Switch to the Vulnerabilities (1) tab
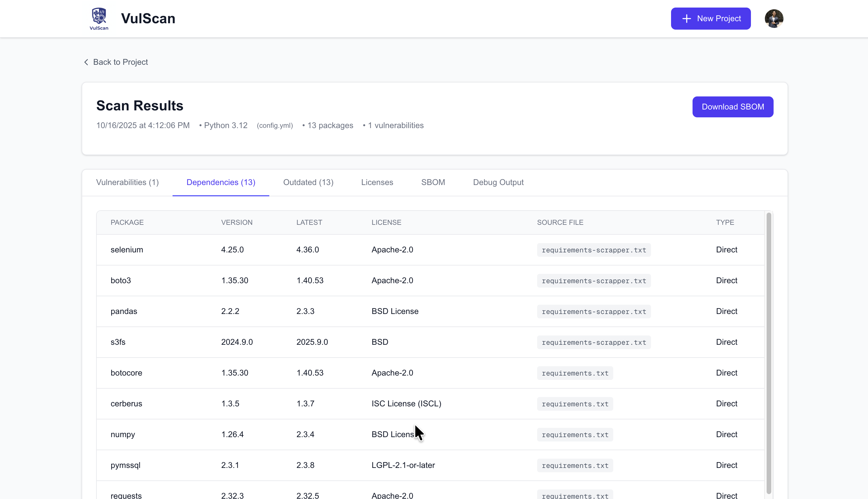Image resolution: width=868 pixels, height=499 pixels. click(x=127, y=182)
